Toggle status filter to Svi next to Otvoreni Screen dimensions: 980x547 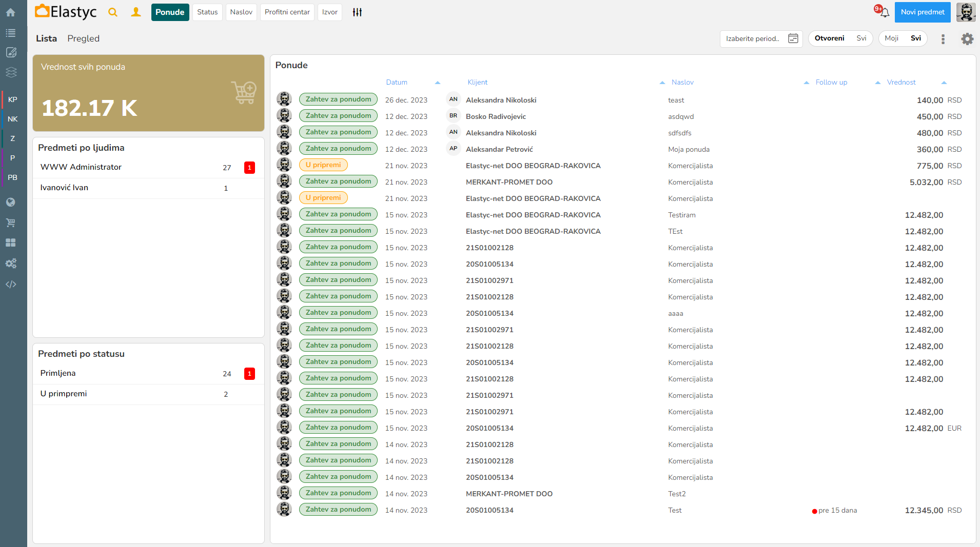click(861, 38)
